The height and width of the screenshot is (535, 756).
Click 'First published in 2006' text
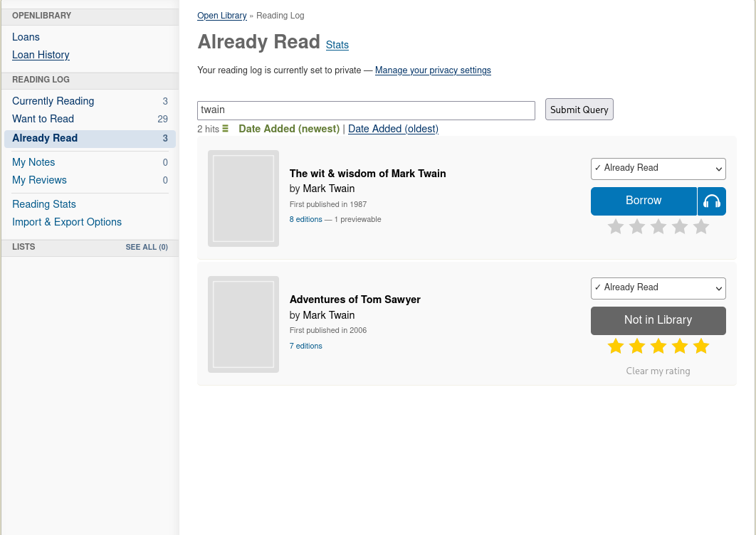pos(328,331)
